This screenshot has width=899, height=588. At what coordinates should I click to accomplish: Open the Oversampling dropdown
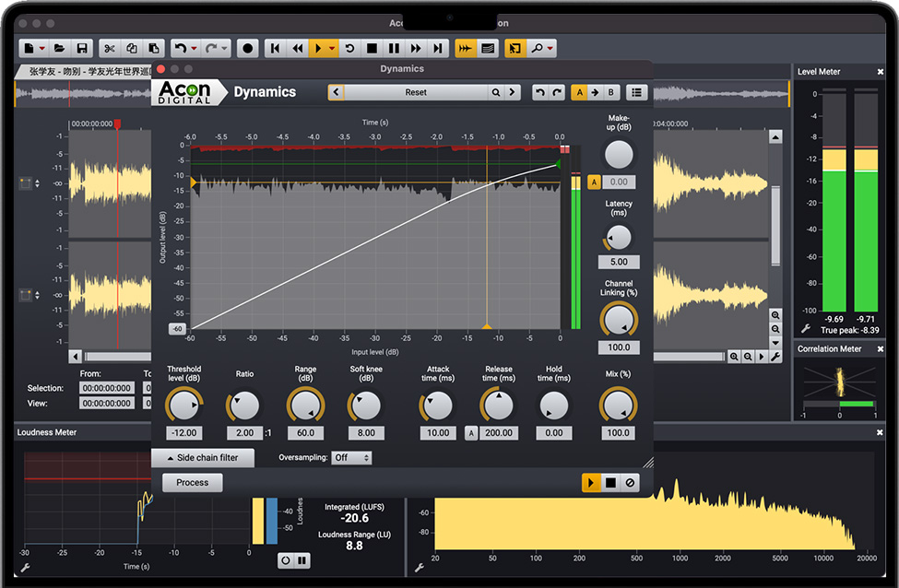353,458
